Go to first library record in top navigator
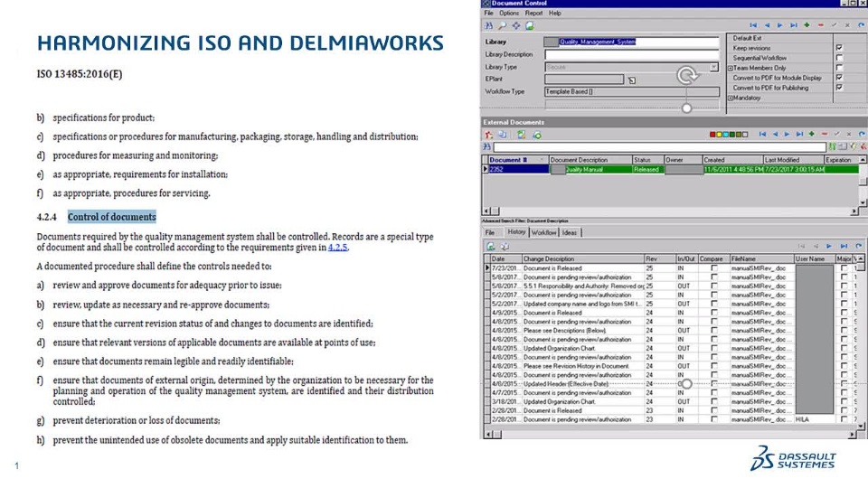 point(753,25)
